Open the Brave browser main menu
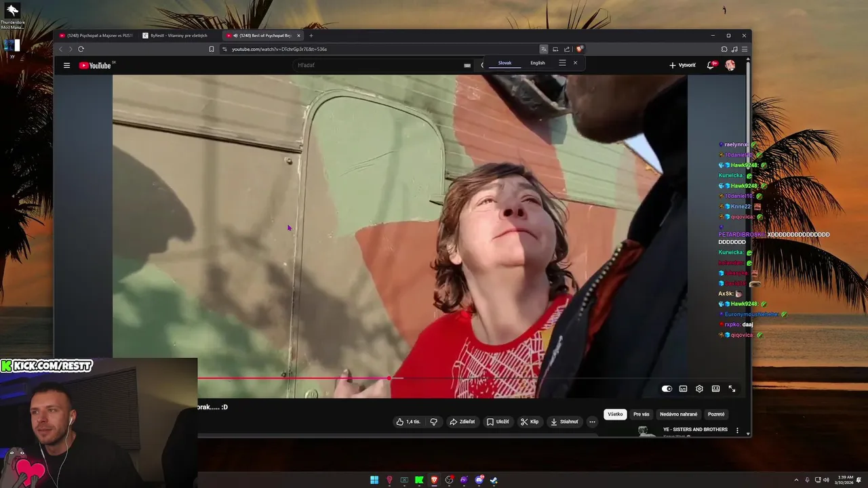The height and width of the screenshot is (488, 868). click(x=745, y=49)
